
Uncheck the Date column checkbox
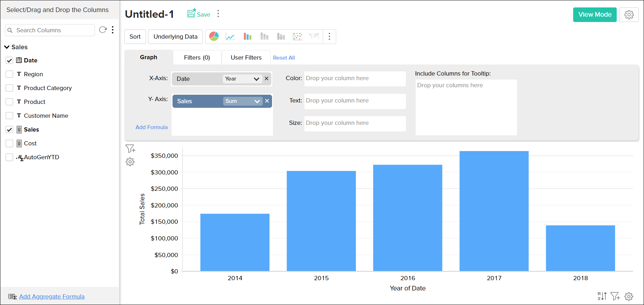[x=10, y=60]
